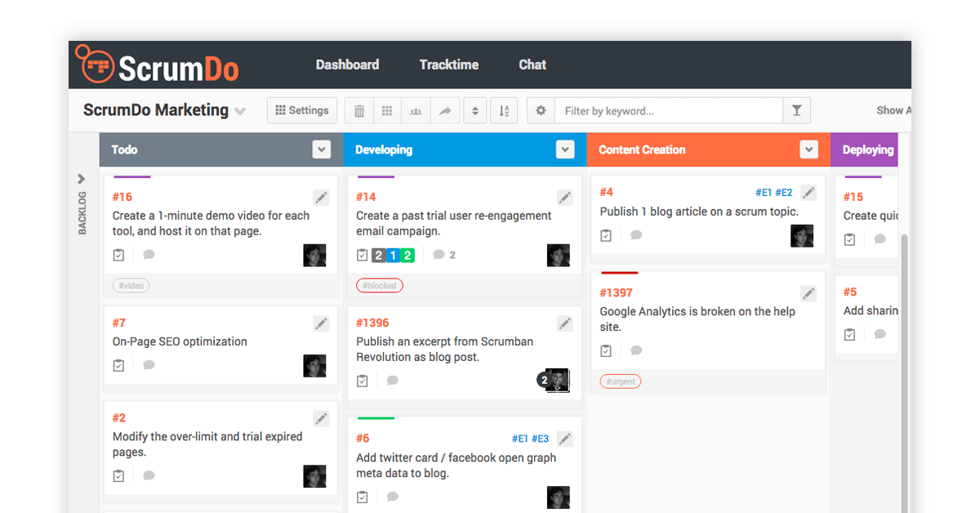Click the trash delete icon in toolbar
This screenshot has height=513, width=980.
point(359,111)
